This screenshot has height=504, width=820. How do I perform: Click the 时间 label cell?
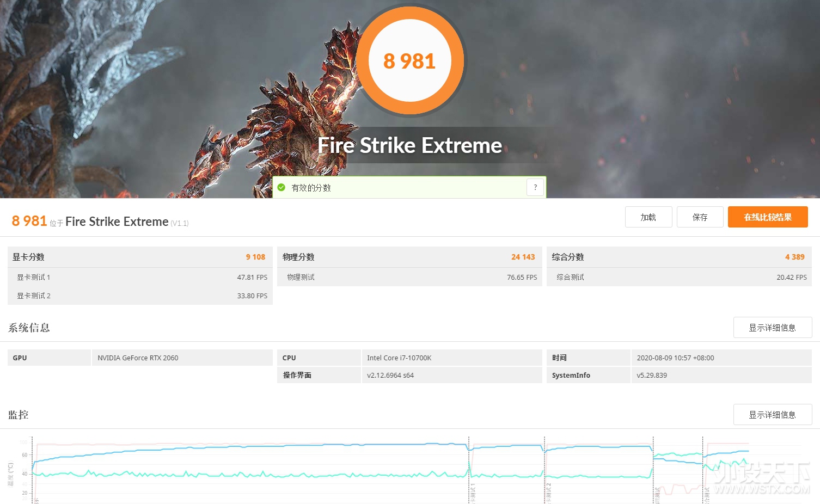588,358
